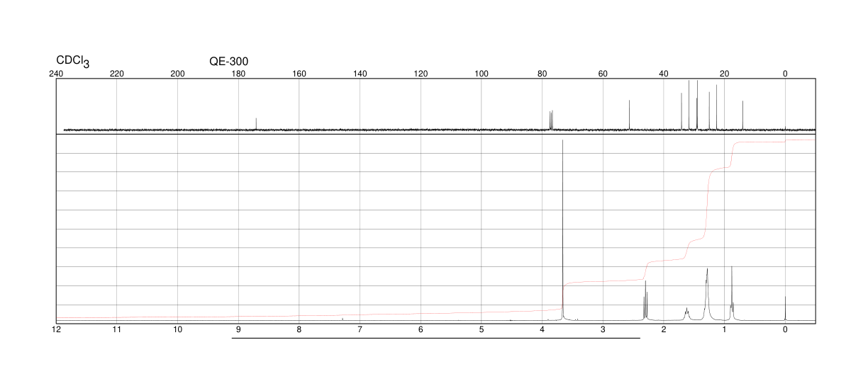Screen dimensions: 868x374
Task: Click the triplet peak near 2.3 ppm
Action: coord(645,300)
